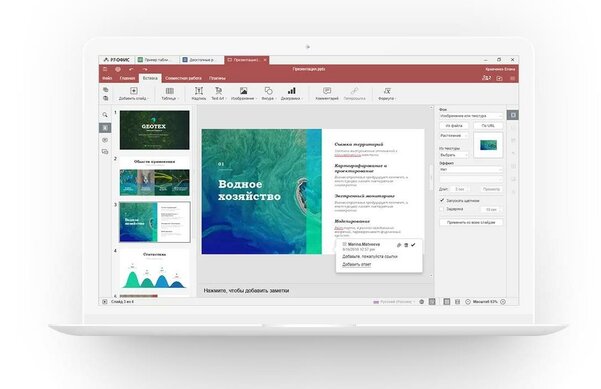Click the Р7-Офис home tab
Image resolution: width=601 pixels, height=389 pixels.
click(x=117, y=60)
